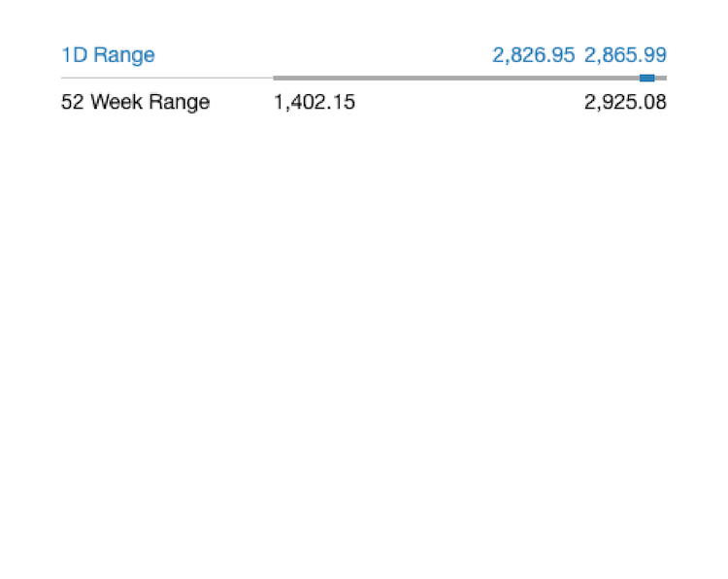Click gray bar just right of blue marker
Screen dimensions: 728x579
coord(660,78)
